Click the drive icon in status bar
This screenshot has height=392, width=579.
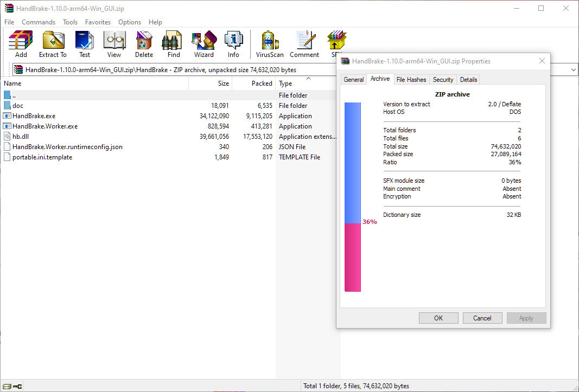[x=7, y=387]
